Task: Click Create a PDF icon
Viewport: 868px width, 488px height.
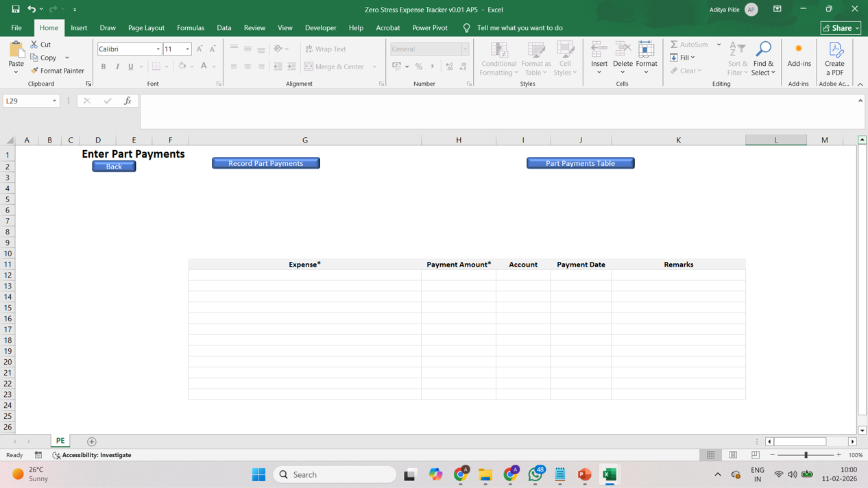Action: [x=834, y=58]
